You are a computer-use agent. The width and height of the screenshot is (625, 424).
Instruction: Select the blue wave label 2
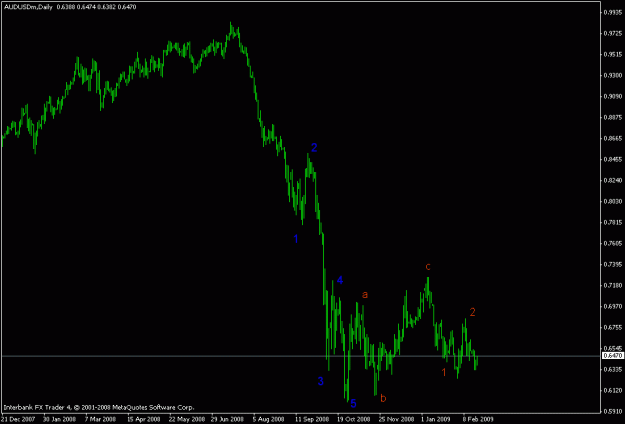314,148
